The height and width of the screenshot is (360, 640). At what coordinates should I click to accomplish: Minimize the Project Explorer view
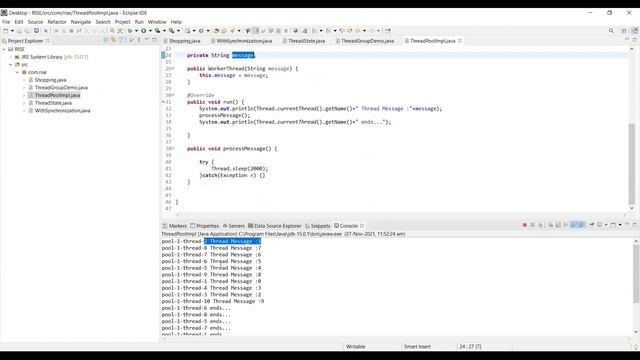pyautogui.click(x=147, y=40)
